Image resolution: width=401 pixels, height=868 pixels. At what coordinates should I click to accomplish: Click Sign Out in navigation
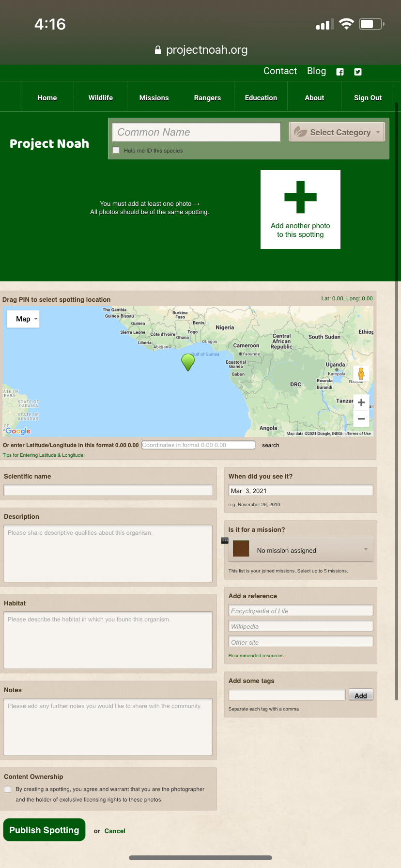click(x=368, y=97)
